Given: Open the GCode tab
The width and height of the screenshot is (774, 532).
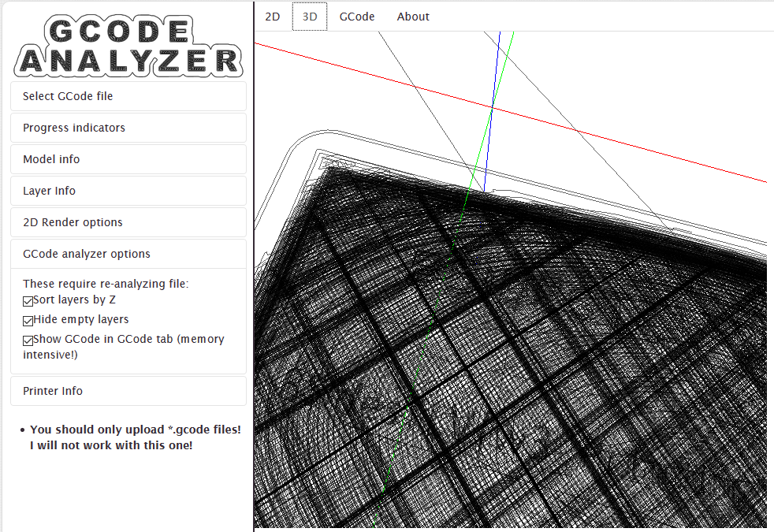Looking at the screenshot, I should pyautogui.click(x=357, y=17).
